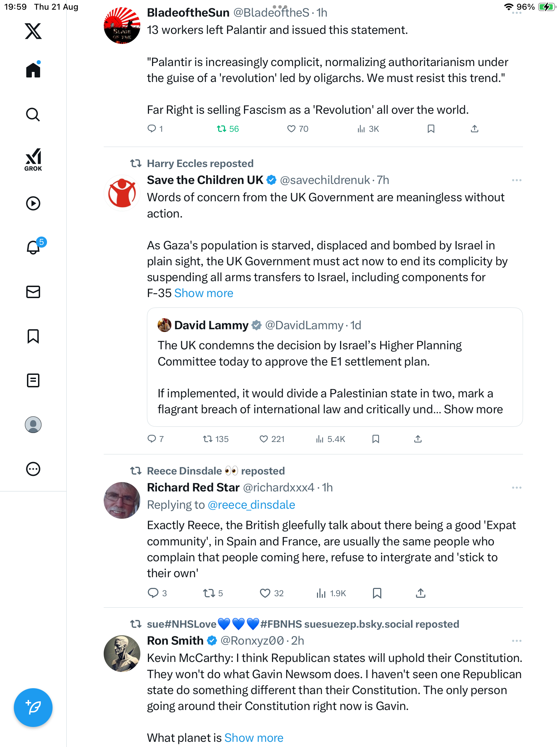Open the sidebar Bookmarks tab

click(x=33, y=336)
